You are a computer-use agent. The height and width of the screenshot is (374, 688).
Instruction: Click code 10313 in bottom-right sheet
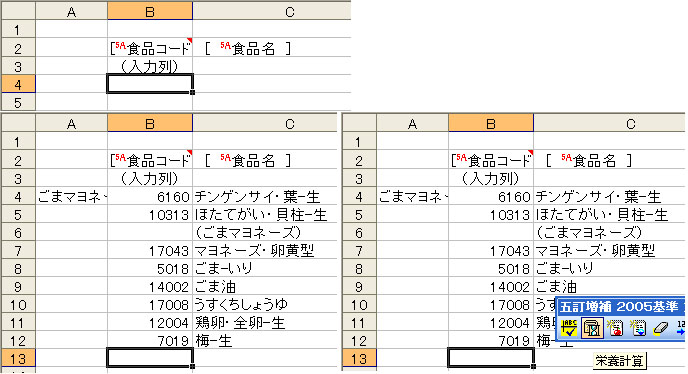click(510, 215)
